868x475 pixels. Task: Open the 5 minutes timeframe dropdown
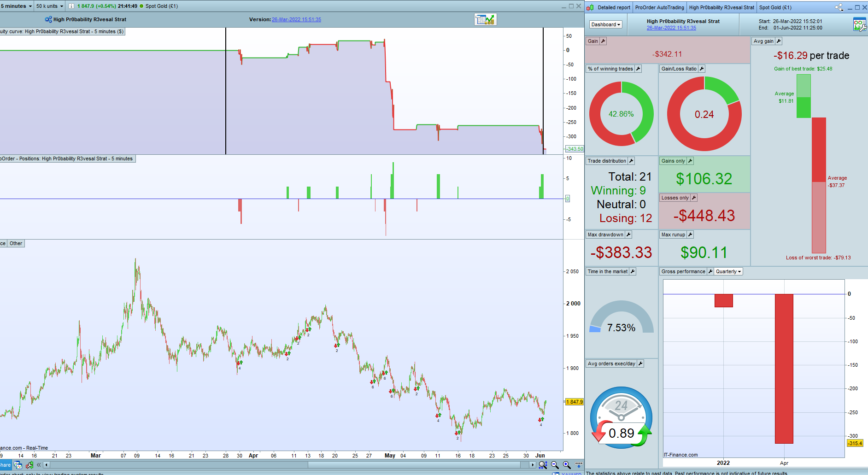(17, 6)
